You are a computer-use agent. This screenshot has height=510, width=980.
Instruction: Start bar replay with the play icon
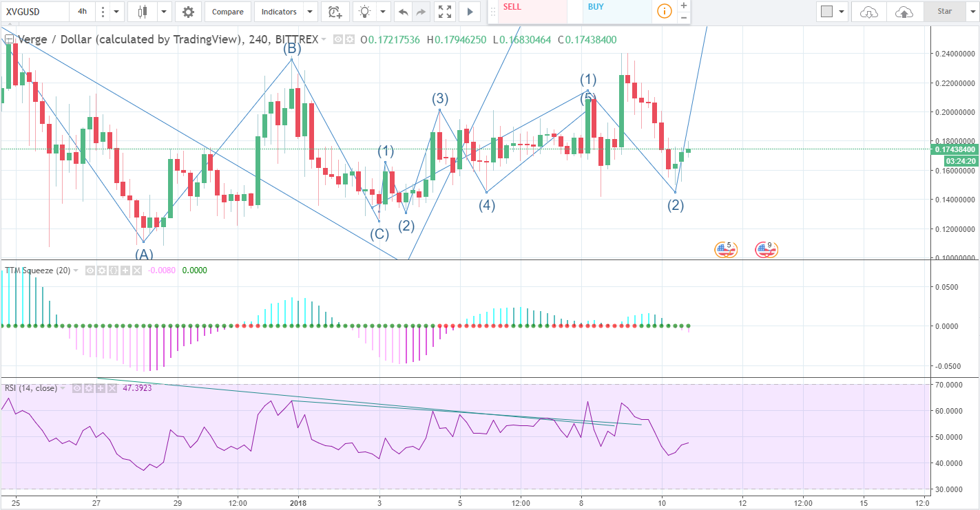tap(469, 12)
